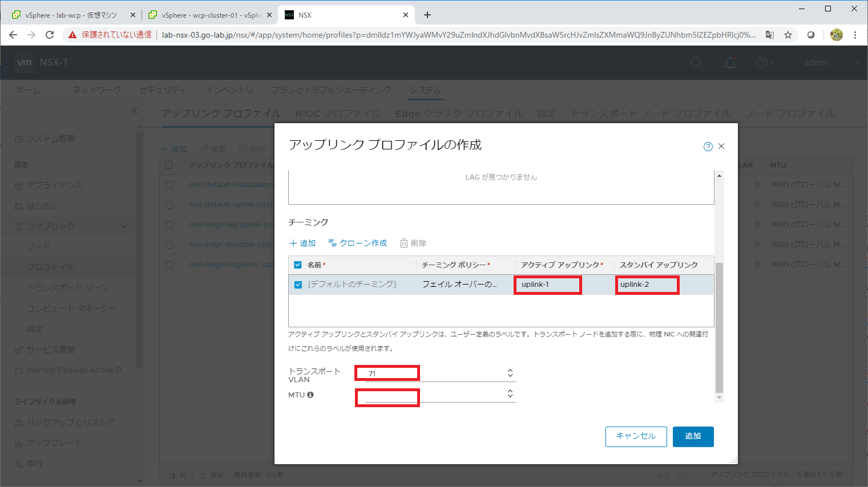Click the 名前 column header in teaming table
The width and height of the screenshot is (868, 487).
[317, 265]
